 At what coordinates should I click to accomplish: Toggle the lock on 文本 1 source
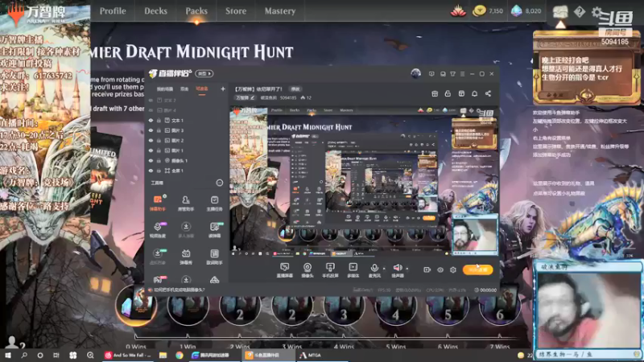(x=159, y=120)
